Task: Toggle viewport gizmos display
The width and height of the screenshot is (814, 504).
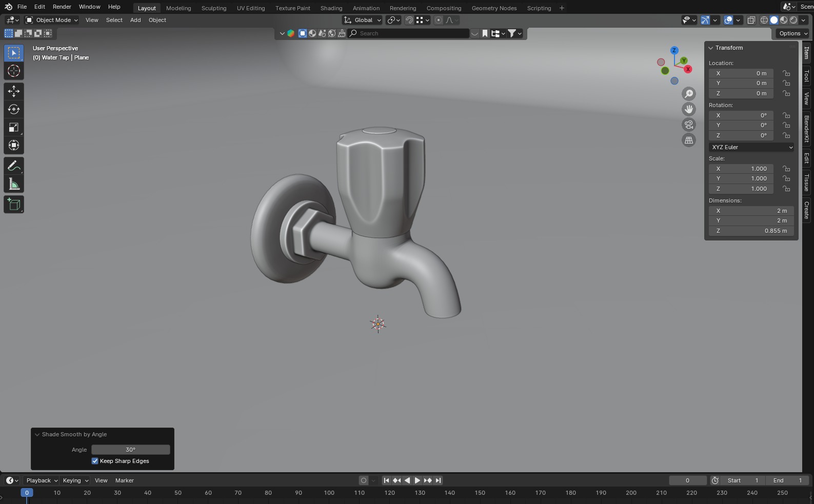Action: click(x=705, y=20)
